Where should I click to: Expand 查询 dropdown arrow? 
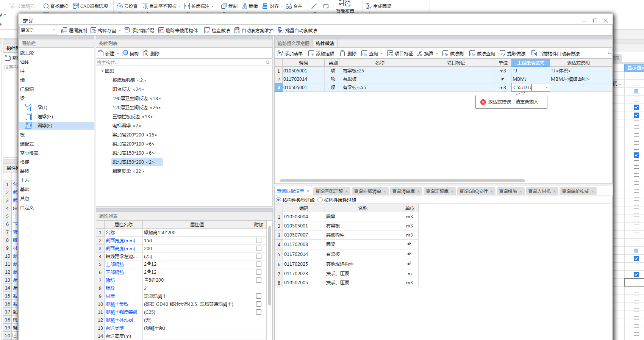coord(381,54)
